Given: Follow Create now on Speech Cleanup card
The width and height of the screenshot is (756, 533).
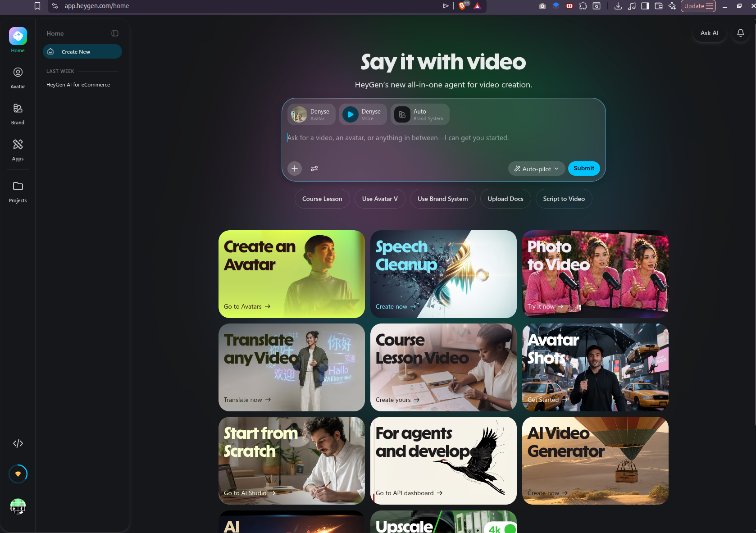Looking at the screenshot, I should click(x=396, y=306).
